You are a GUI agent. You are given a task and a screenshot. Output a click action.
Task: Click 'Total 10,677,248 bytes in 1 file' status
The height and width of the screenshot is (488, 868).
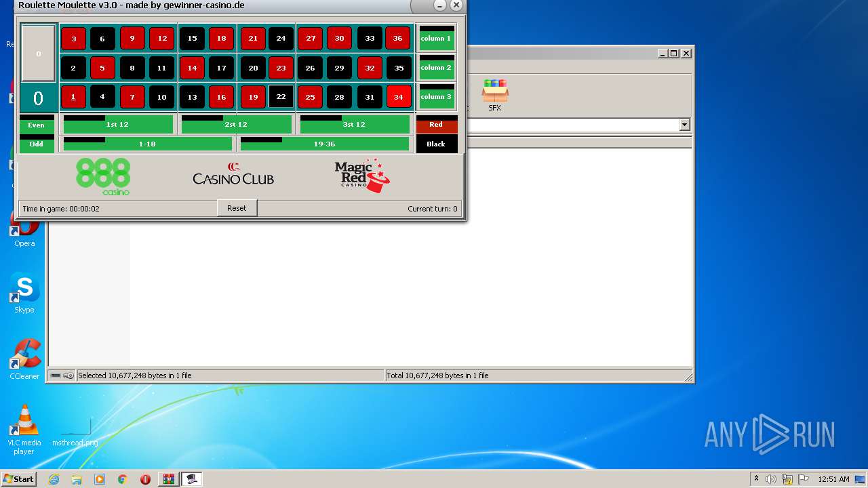pos(437,375)
